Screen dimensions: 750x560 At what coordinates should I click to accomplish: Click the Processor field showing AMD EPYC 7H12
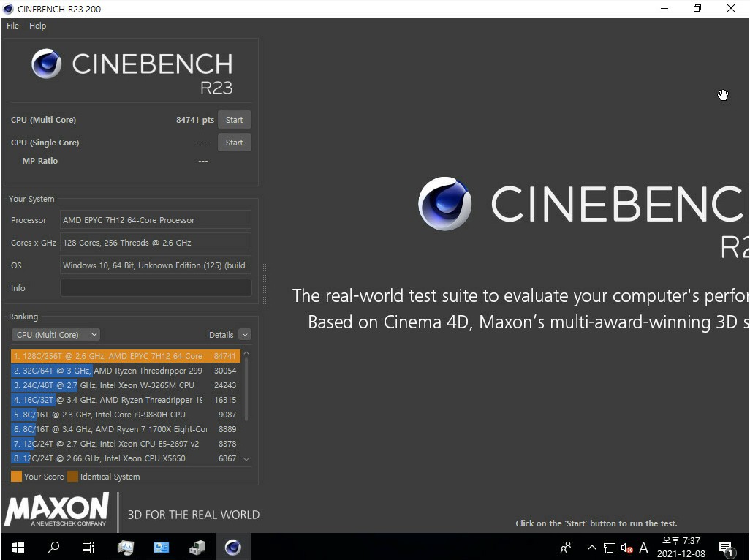click(156, 220)
